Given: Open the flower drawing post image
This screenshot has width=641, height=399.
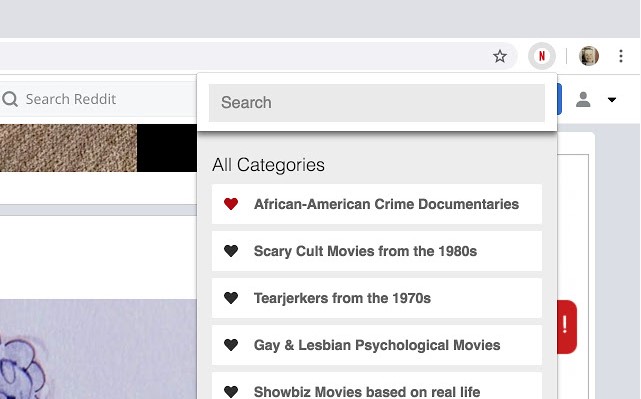Looking at the screenshot, I should pos(98,349).
